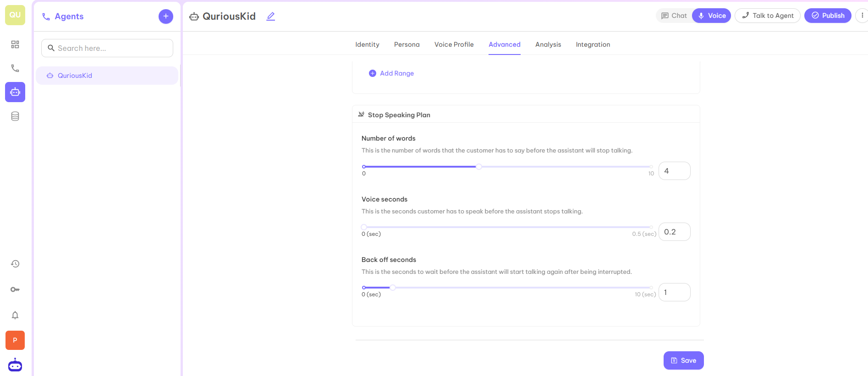The height and width of the screenshot is (376, 868).
Task: Open the Persona tab
Action: click(407, 44)
